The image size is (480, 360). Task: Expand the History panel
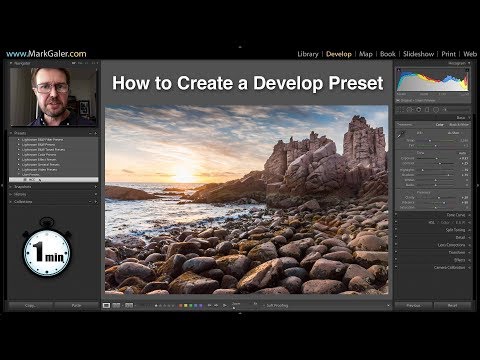click(x=11, y=194)
